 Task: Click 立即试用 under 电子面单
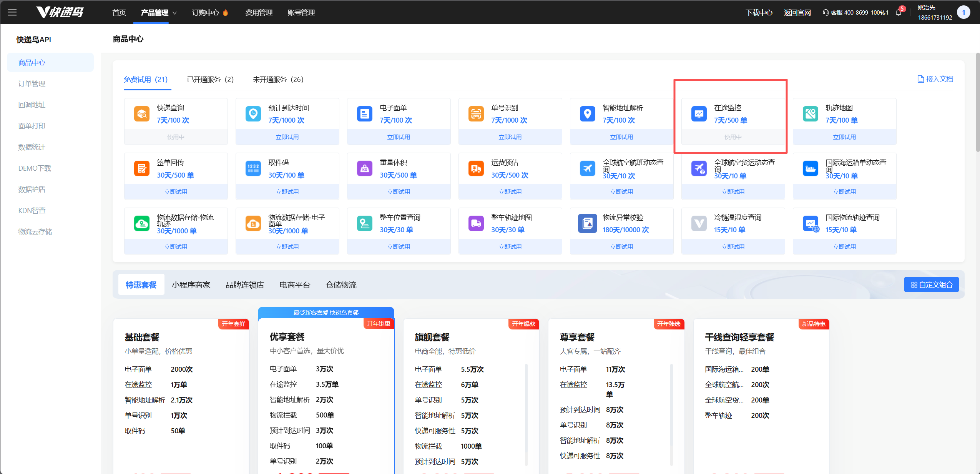point(399,137)
